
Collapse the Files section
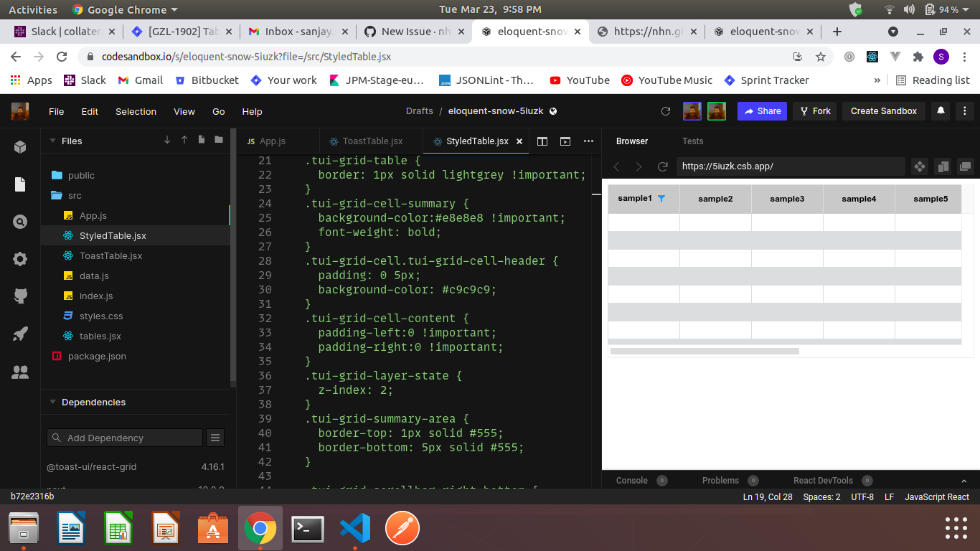(x=52, y=141)
